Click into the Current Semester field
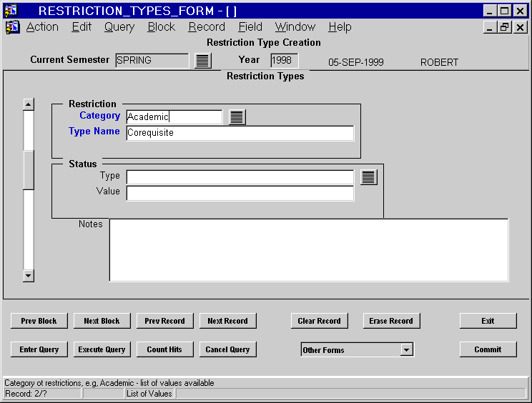Image resolution: width=532 pixels, height=403 pixels. (152, 61)
